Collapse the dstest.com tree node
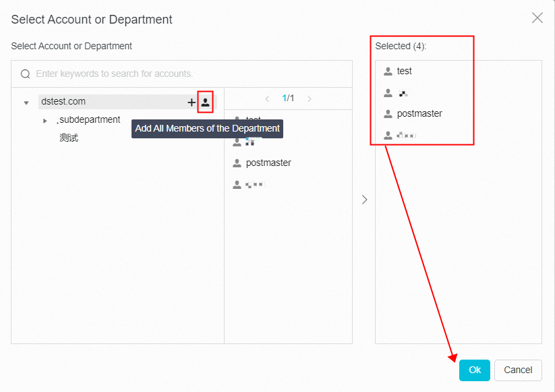This screenshot has width=555, height=392. tap(26, 102)
